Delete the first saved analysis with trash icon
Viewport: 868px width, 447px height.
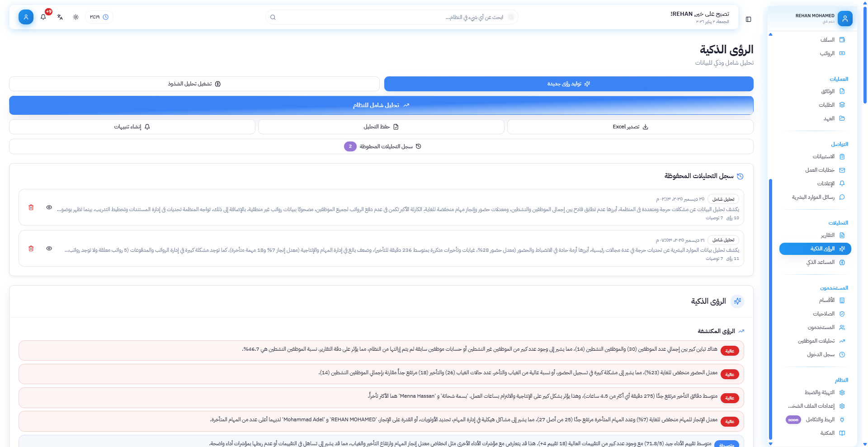click(31, 207)
